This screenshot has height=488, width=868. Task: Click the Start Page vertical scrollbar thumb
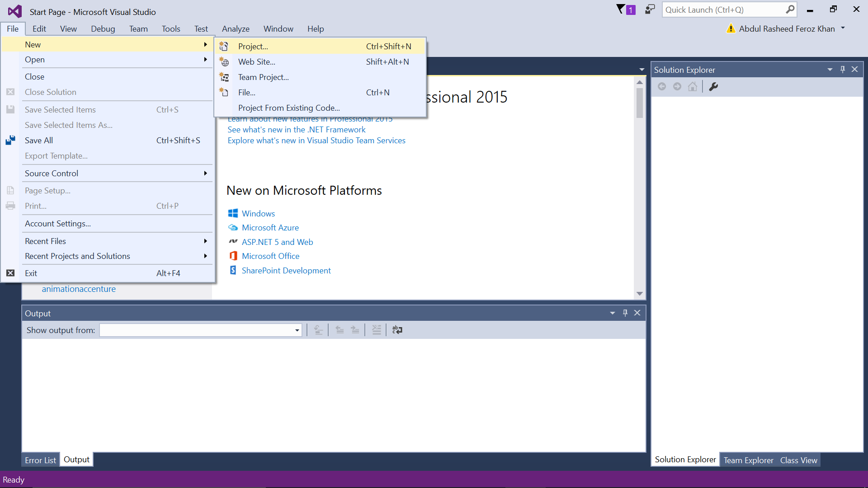[639, 103]
